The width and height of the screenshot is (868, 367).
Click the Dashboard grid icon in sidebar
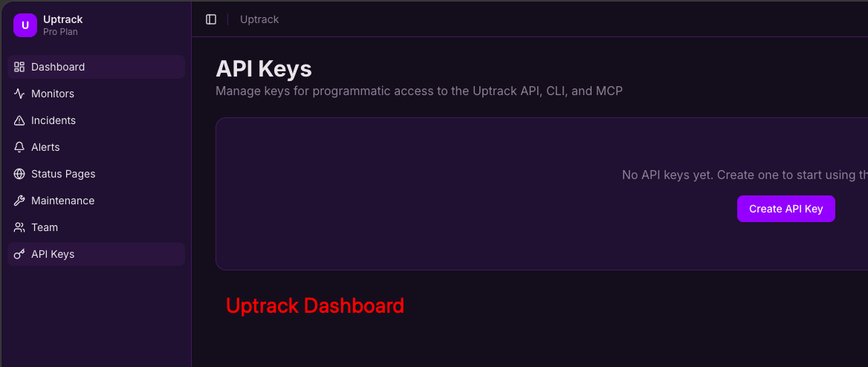(19, 67)
